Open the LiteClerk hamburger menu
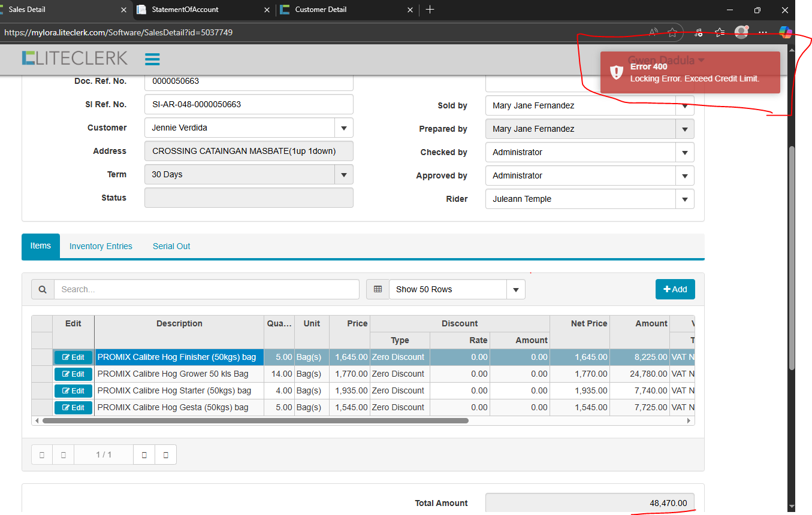Screen dimensions: 812x515 [x=152, y=59]
